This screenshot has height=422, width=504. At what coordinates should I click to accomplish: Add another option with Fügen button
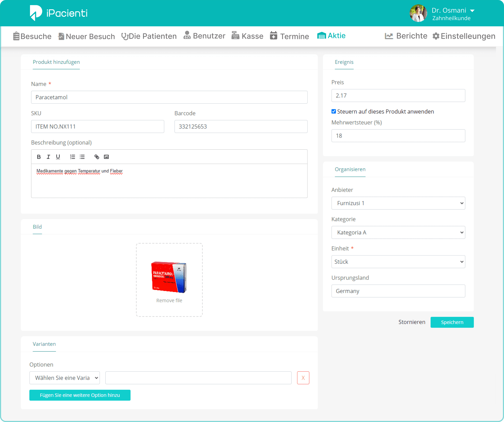(80, 395)
